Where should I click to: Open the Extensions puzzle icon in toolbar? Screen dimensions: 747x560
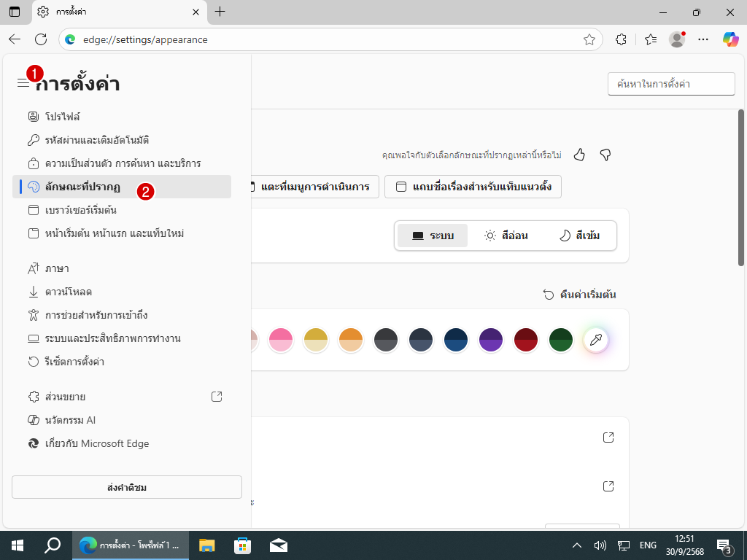coord(622,39)
